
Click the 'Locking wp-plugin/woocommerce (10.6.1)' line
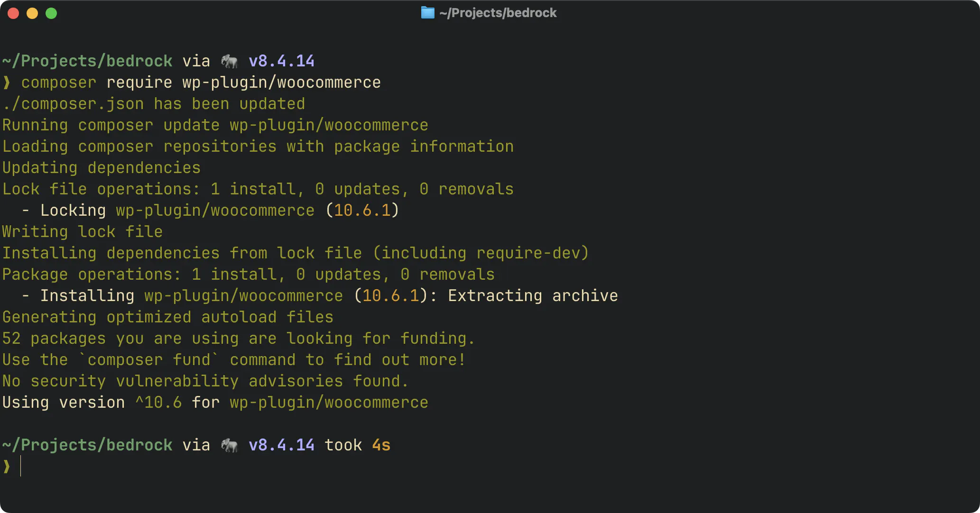pyautogui.click(x=211, y=211)
